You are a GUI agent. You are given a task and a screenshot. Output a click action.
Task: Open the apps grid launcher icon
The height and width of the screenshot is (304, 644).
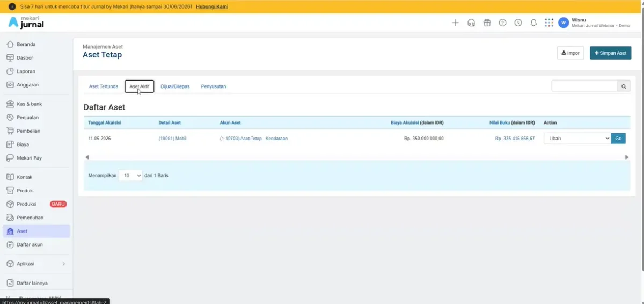(x=548, y=23)
